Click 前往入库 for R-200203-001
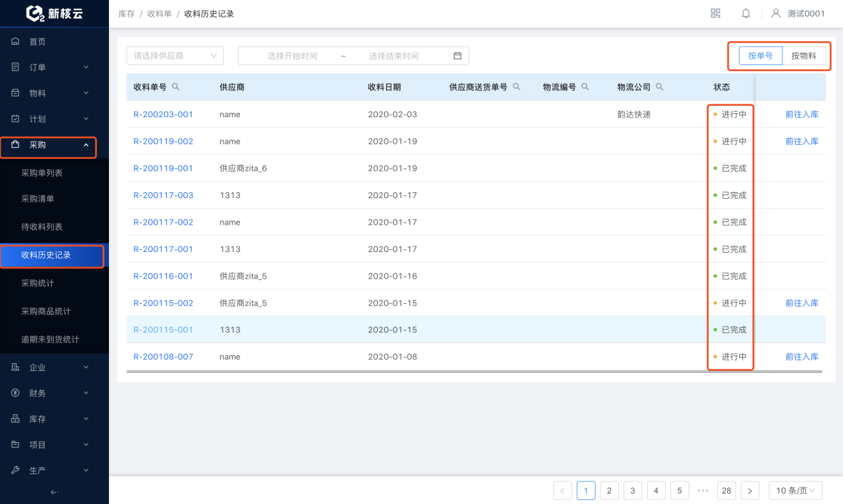This screenshot has width=843, height=504. (x=802, y=114)
